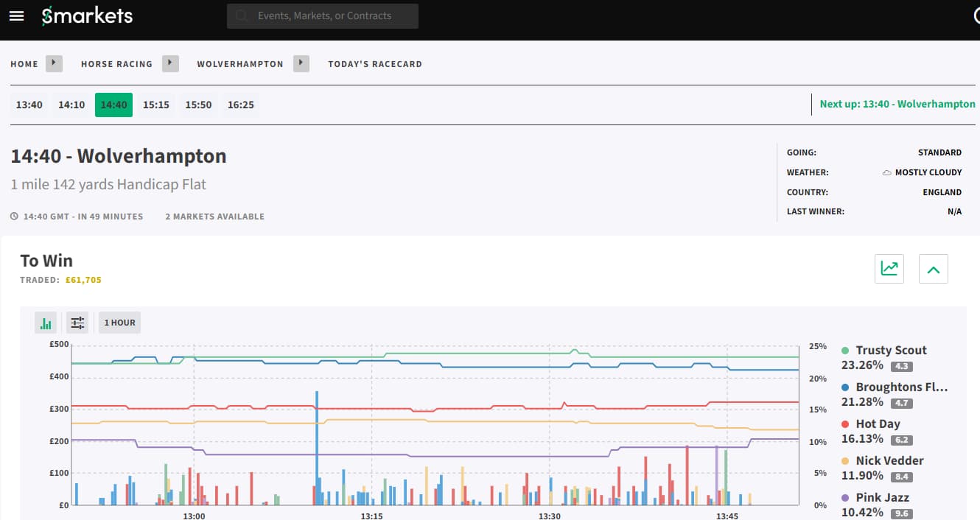Click the red Hot Day legend dot

(x=845, y=424)
